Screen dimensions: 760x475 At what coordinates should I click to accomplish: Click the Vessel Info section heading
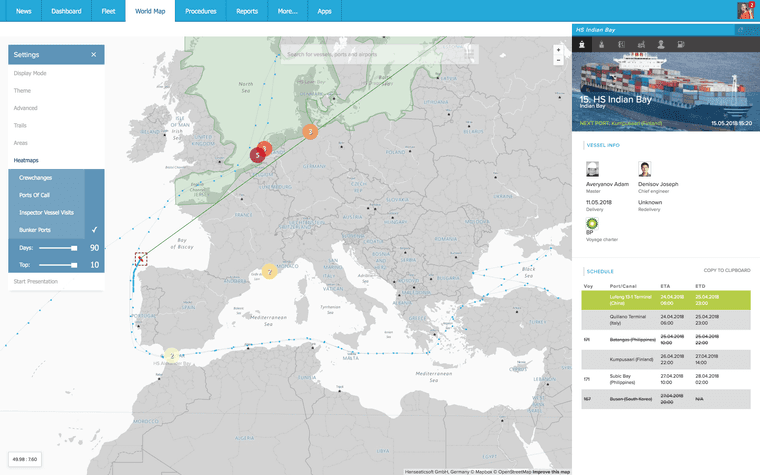point(603,145)
